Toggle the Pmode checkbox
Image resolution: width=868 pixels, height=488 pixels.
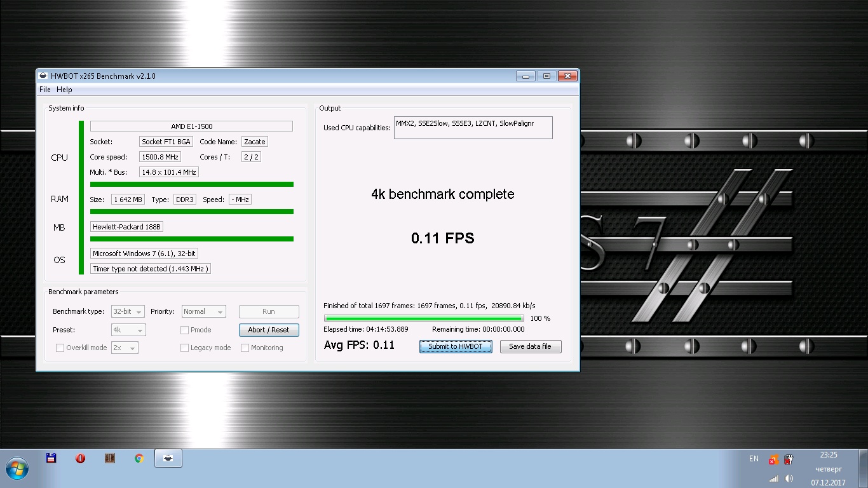pos(184,330)
